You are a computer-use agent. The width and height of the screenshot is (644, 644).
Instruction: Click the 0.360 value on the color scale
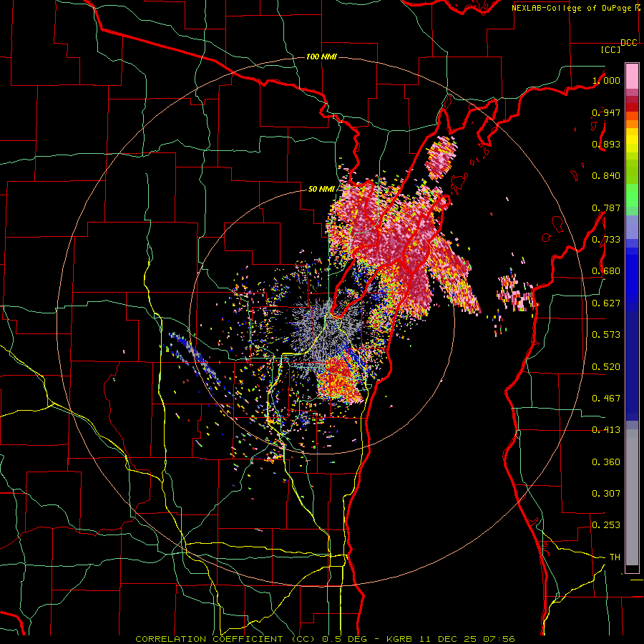click(x=606, y=462)
